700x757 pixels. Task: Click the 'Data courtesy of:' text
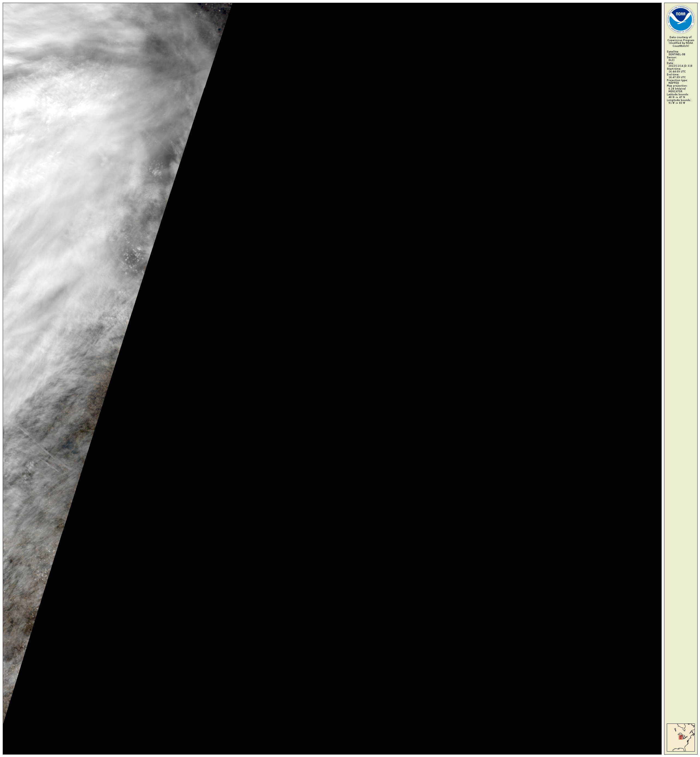click(x=681, y=37)
